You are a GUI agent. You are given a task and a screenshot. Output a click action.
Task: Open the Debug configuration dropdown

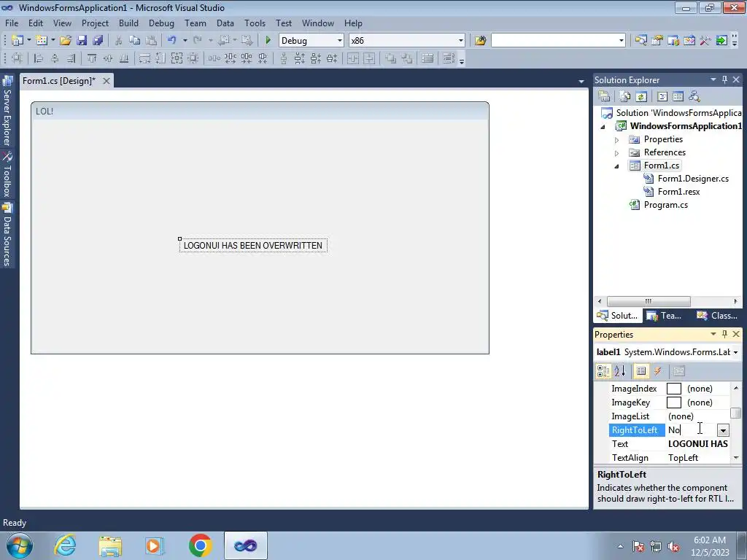point(340,41)
